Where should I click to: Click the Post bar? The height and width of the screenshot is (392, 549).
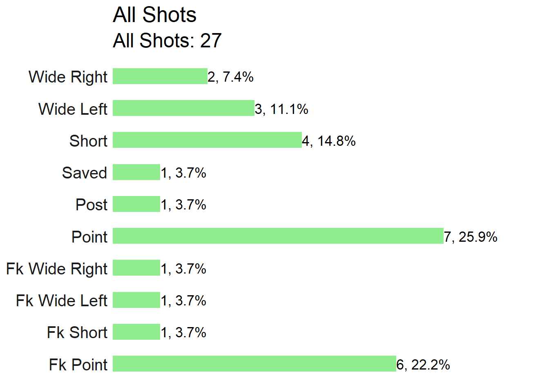click(136, 204)
